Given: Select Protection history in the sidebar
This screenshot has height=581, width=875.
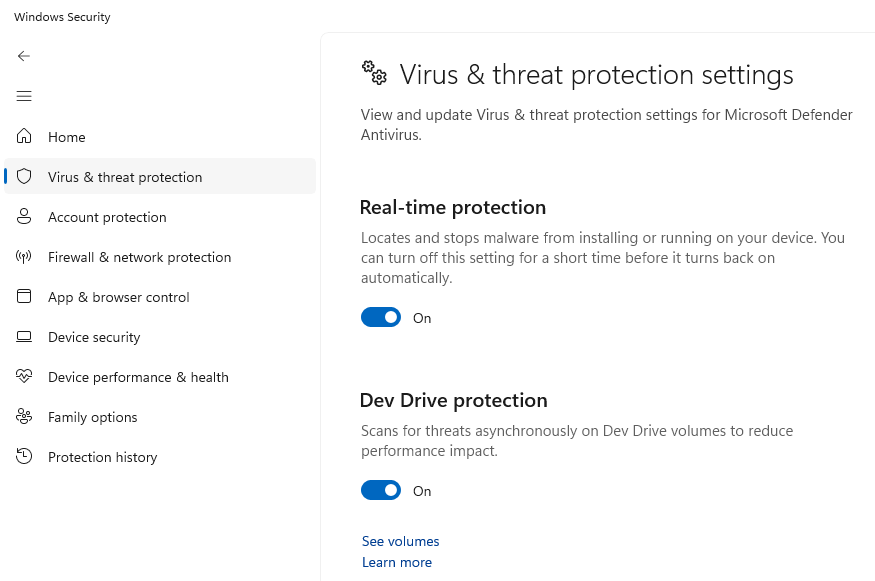Looking at the screenshot, I should coord(103,457).
